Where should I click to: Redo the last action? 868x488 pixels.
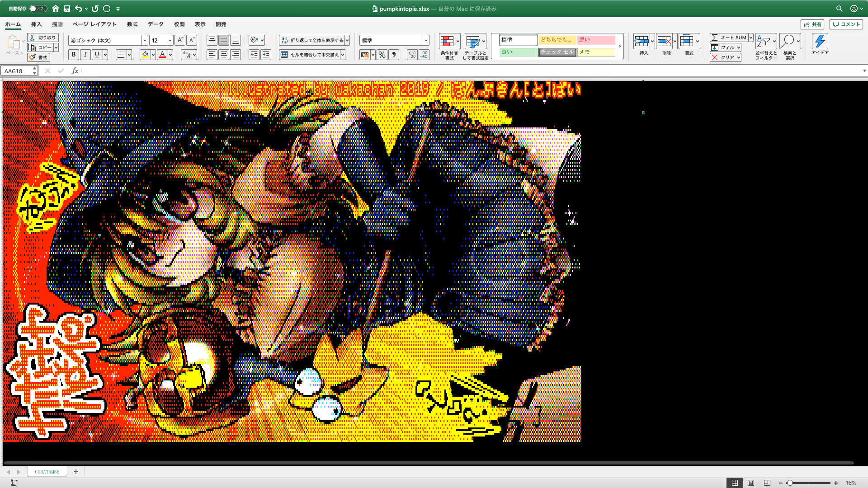pyautogui.click(x=95, y=9)
